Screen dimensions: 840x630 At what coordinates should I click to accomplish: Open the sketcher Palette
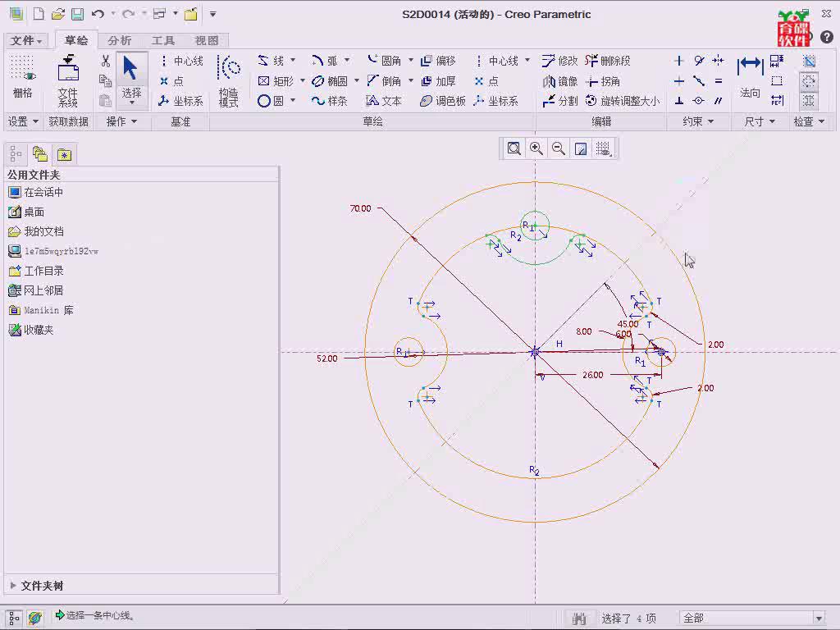click(442, 101)
